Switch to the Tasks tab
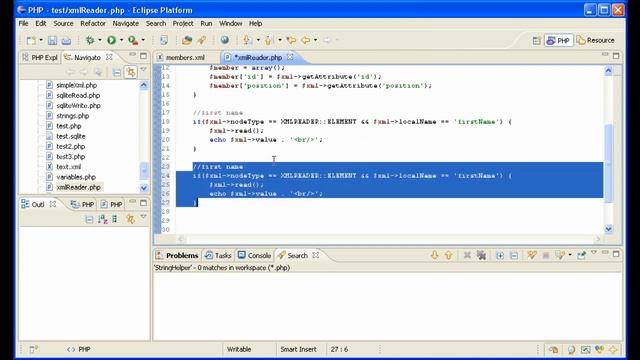Screen dimensions: 640x360 coord(218,256)
